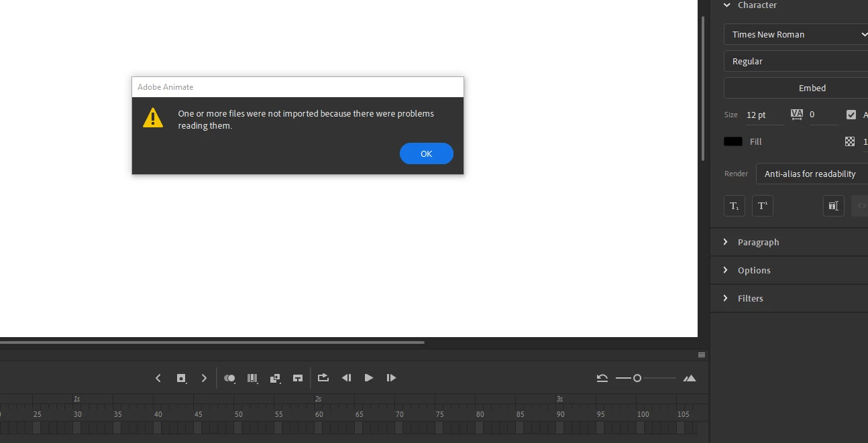Click the create tween button
The image size is (868, 443).
point(275,378)
